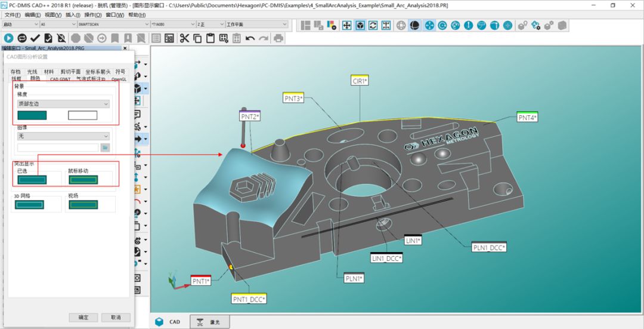Click the white gradient end color swatch
The image size is (644, 329).
click(82, 115)
